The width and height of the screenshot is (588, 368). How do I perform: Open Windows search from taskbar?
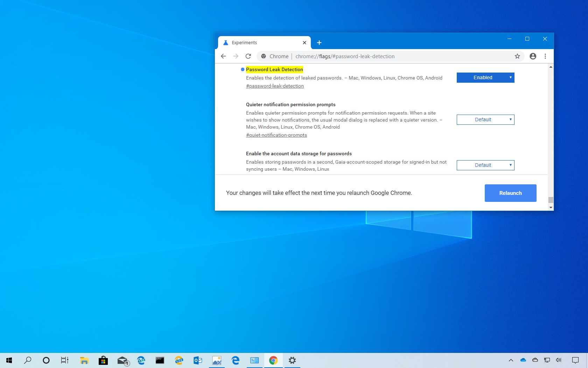pos(28,360)
